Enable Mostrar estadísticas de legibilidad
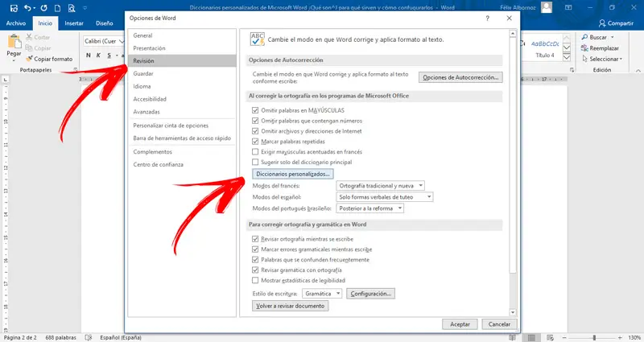Screen dimensions: 644x342 (255, 280)
